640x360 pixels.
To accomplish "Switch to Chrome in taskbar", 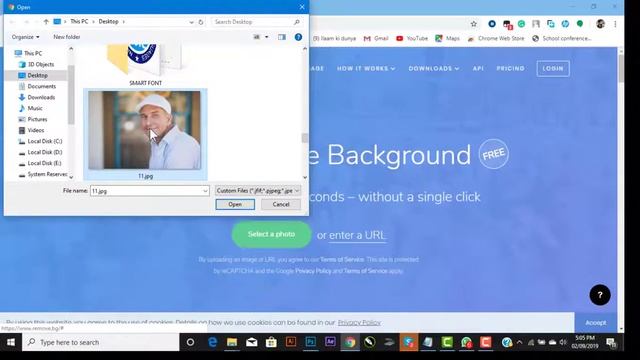I will pos(350,342).
